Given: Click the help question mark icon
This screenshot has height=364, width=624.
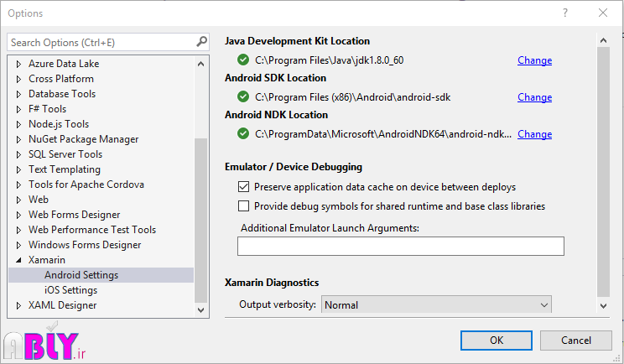Looking at the screenshot, I should [x=565, y=13].
